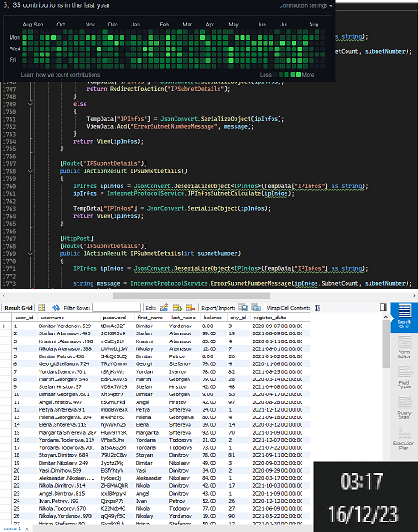
Task: Insert a new row in results
Action: click(x=177, y=308)
